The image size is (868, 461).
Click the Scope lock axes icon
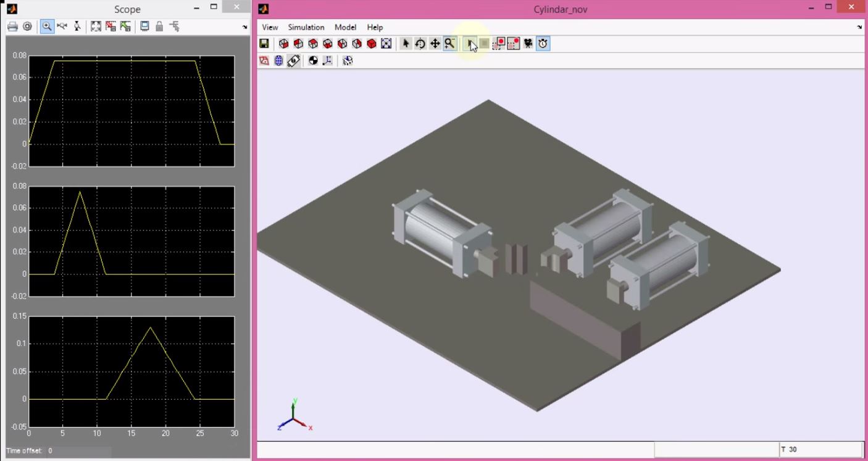click(x=159, y=27)
